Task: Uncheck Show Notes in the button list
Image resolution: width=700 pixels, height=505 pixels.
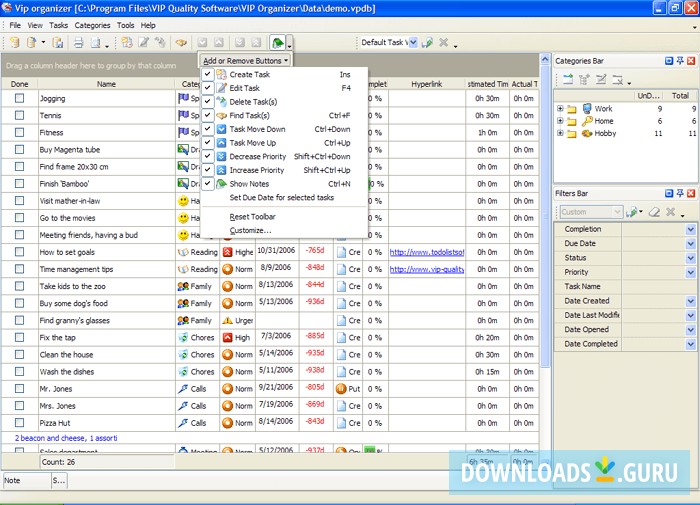Action: click(208, 184)
